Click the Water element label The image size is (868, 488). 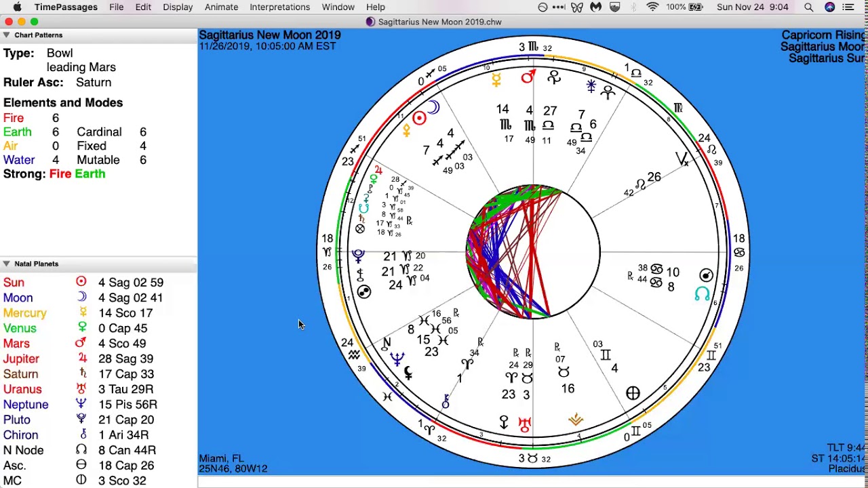[x=19, y=160]
